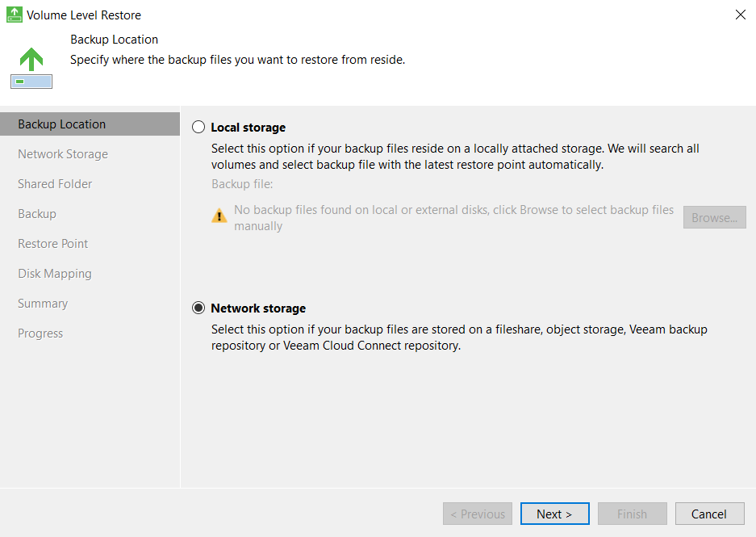Open the Shared Folder wizard step

(x=55, y=184)
